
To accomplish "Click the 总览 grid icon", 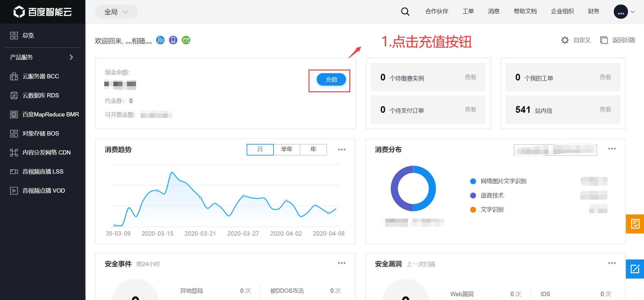I will 14,35.
